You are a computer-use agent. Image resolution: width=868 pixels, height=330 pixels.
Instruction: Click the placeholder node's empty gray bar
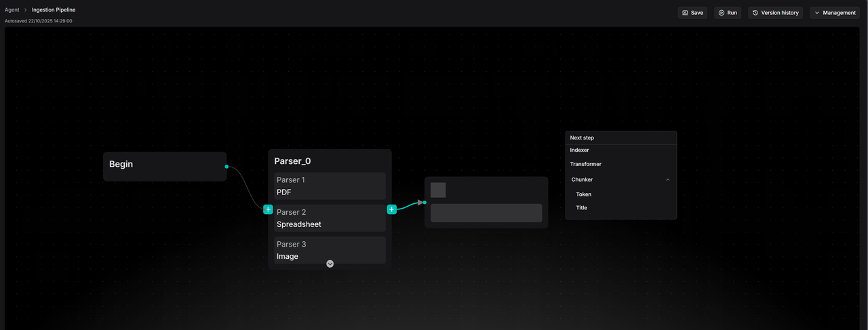486,213
